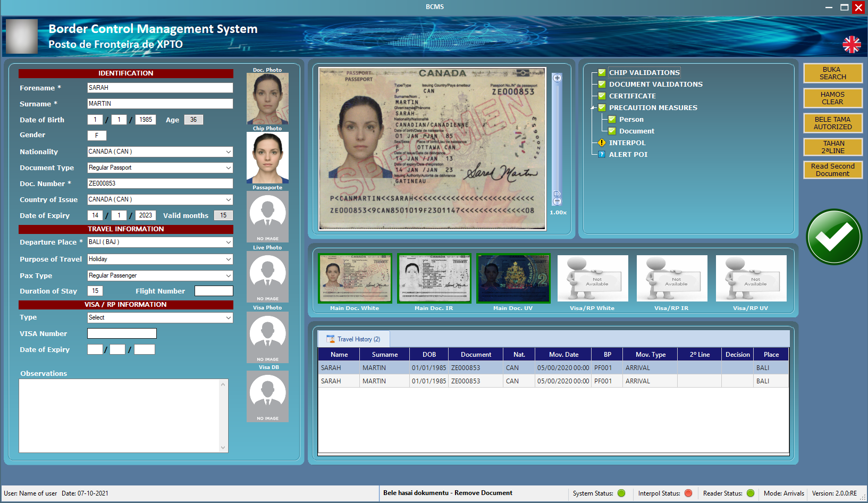Click the Live Photo no-image placeholder
The height and width of the screenshot is (503, 868).
[267, 276]
